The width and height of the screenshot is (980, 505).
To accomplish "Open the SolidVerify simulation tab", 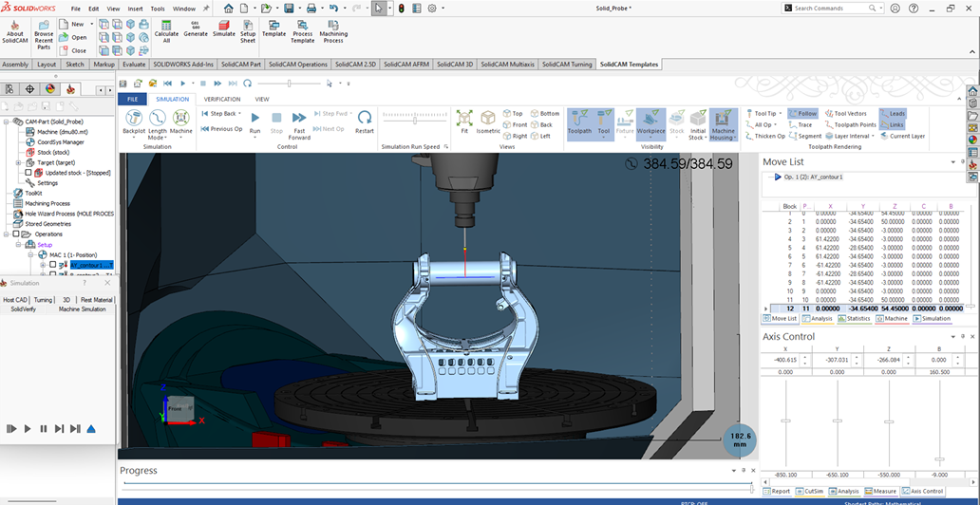I will click(25, 309).
